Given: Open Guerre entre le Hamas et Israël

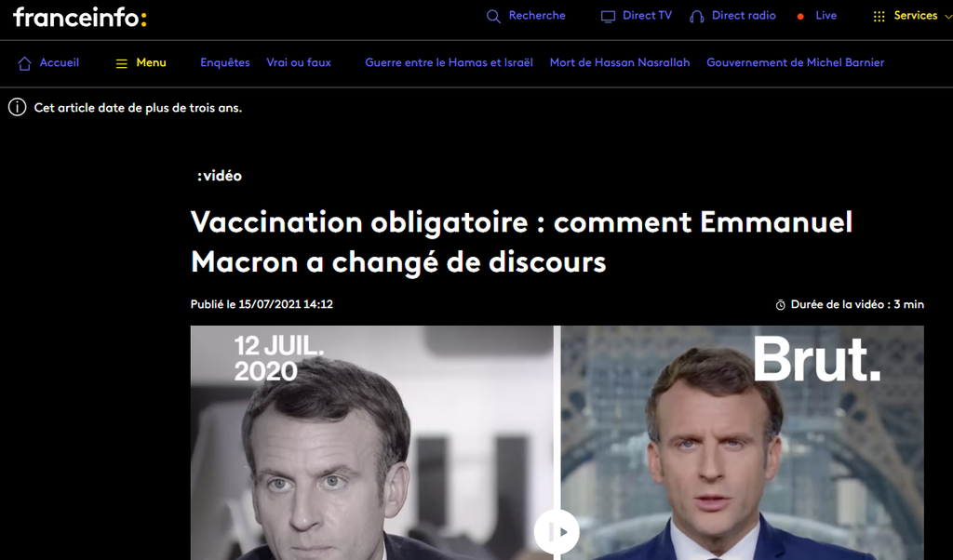Looking at the screenshot, I should click(x=449, y=63).
